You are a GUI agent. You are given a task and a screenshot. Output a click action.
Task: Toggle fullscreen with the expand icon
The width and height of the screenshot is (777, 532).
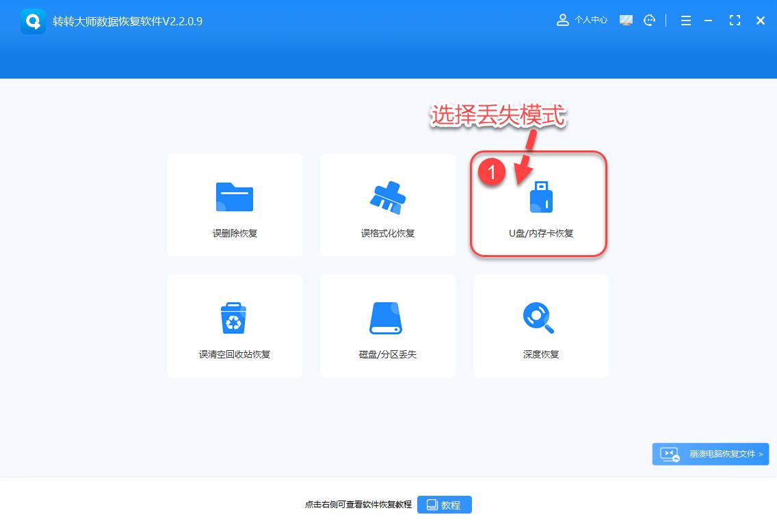pyautogui.click(x=735, y=21)
